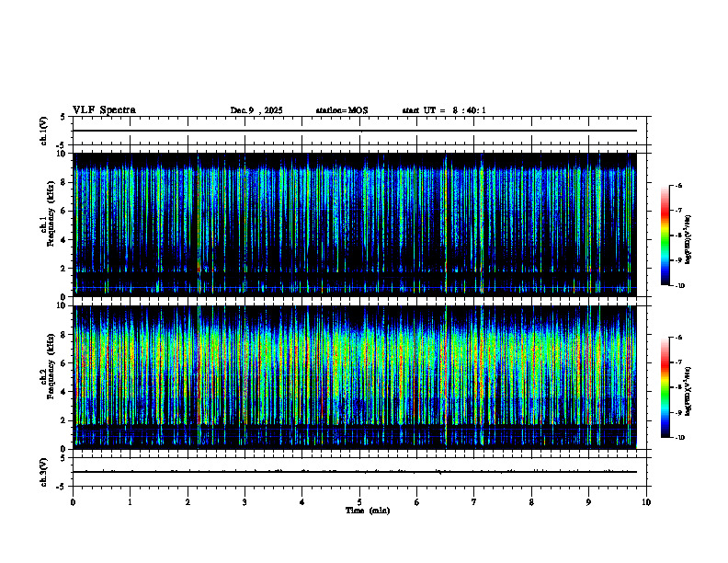Screen dimensions: 728x563
Task: Click the ch.1 spectrogram color scale bar
Action: [665, 236]
